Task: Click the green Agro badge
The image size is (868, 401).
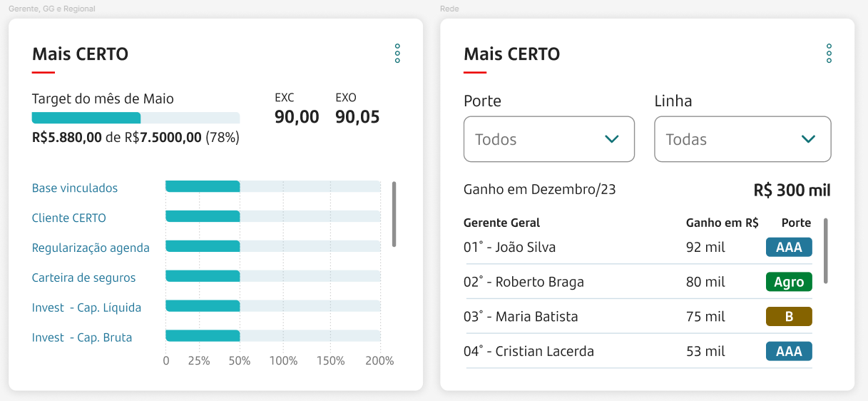Action: point(789,282)
